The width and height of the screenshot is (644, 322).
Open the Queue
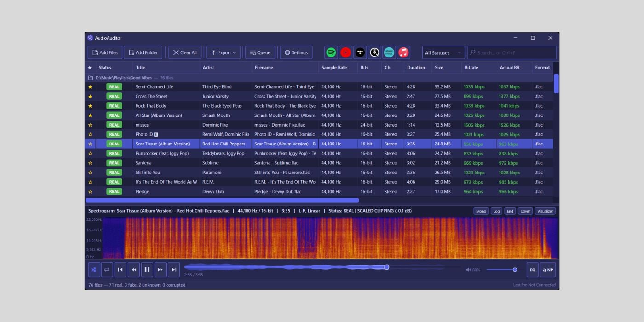point(260,52)
